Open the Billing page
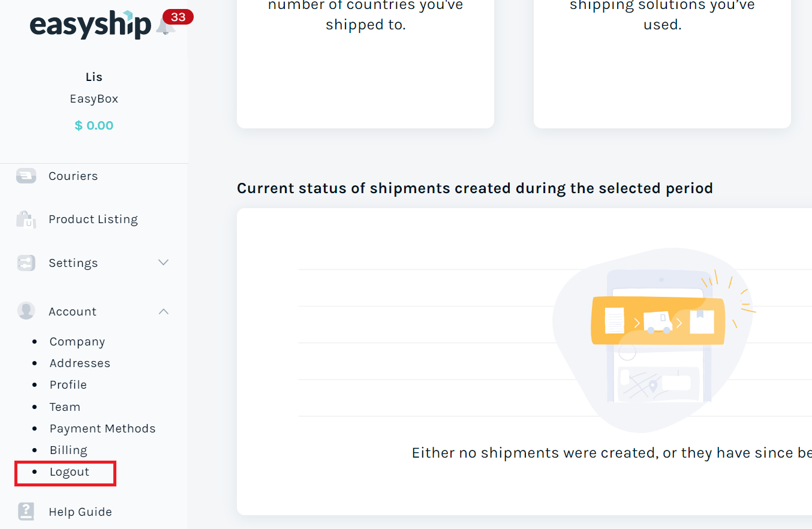Screen dimensions: 812x529 pyautogui.click(x=68, y=450)
